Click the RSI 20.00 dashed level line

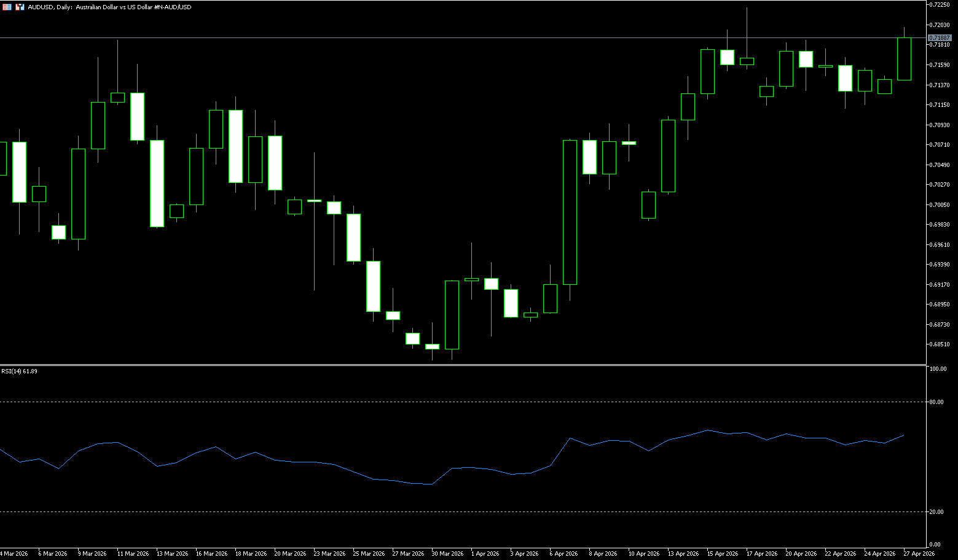click(x=430, y=511)
